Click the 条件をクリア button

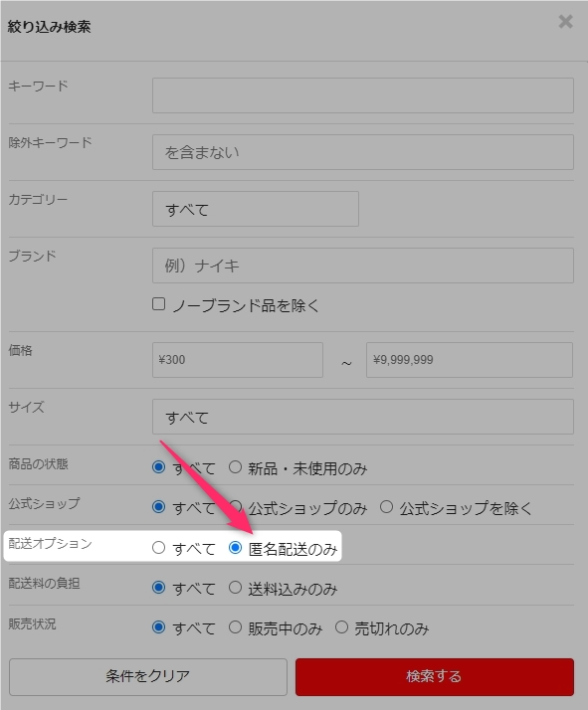148,677
